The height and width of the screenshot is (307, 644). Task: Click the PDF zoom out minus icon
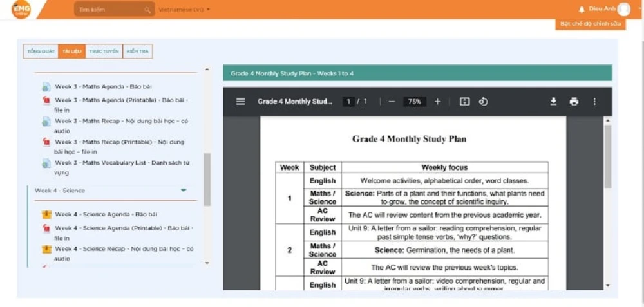391,102
